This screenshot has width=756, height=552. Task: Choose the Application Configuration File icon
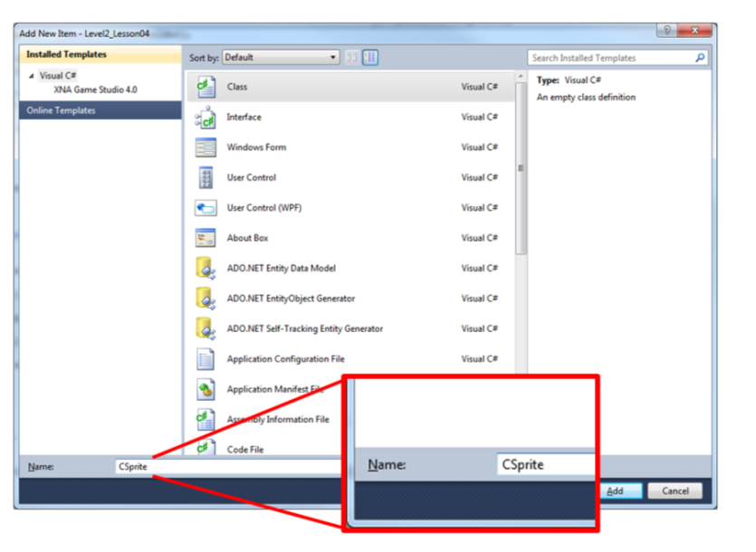pos(206,359)
